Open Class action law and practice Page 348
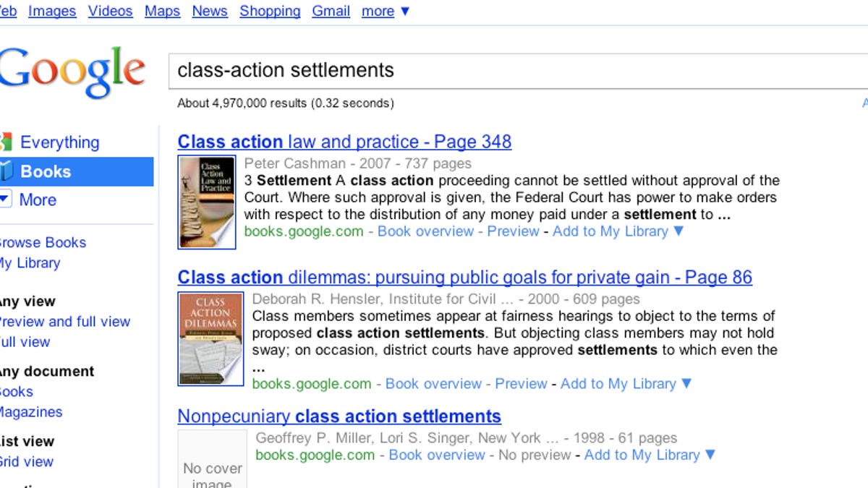The width and height of the screenshot is (868, 488). click(x=344, y=141)
